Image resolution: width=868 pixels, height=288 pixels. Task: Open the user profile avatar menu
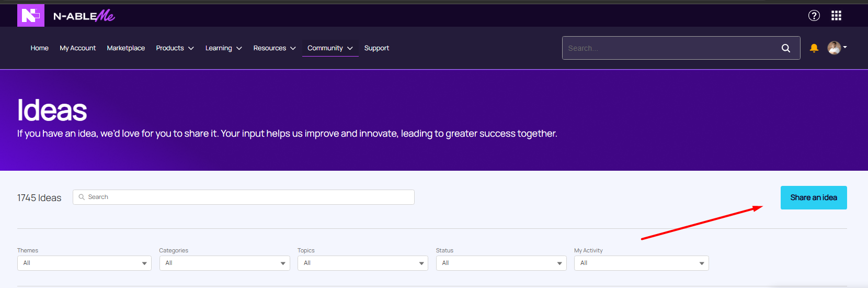tap(836, 48)
